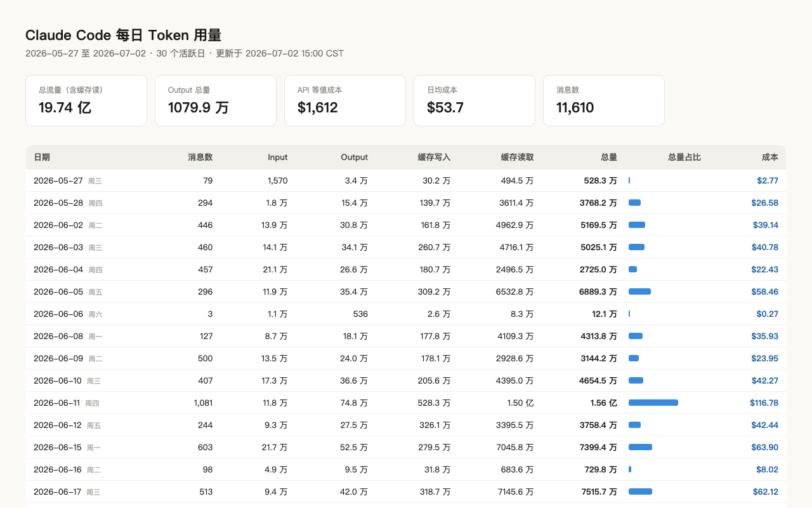Click the message count 1,081

coord(203,403)
